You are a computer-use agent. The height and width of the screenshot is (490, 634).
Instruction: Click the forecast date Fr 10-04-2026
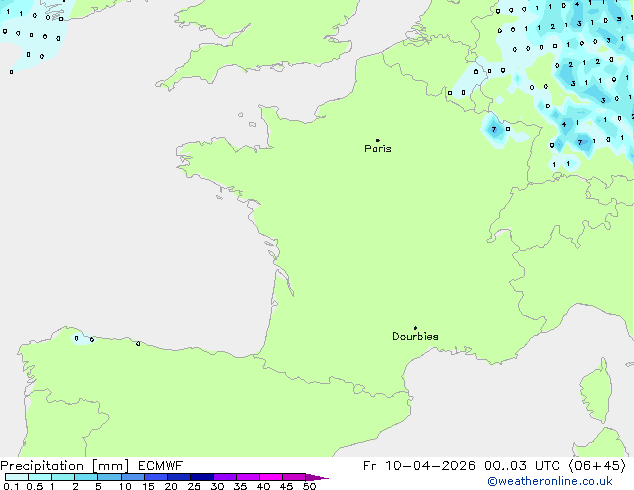[x=419, y=466]
